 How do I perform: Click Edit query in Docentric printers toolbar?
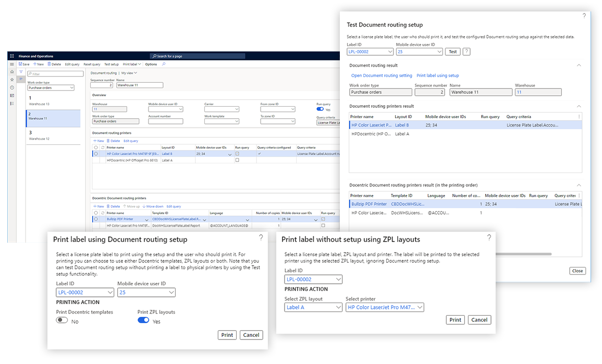click(x=174, y=206)
